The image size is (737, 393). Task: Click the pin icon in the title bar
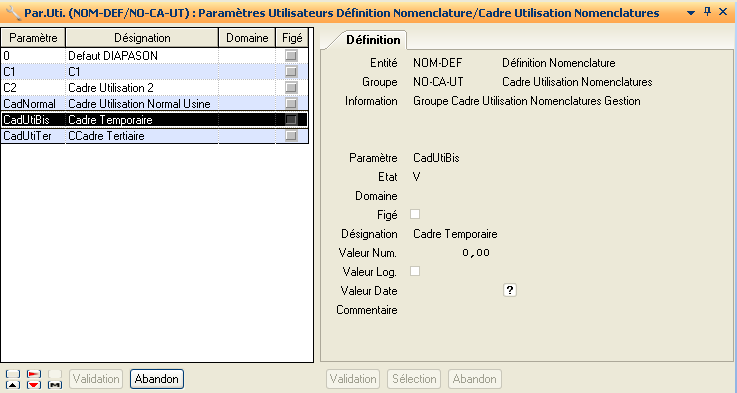(707, 12)
